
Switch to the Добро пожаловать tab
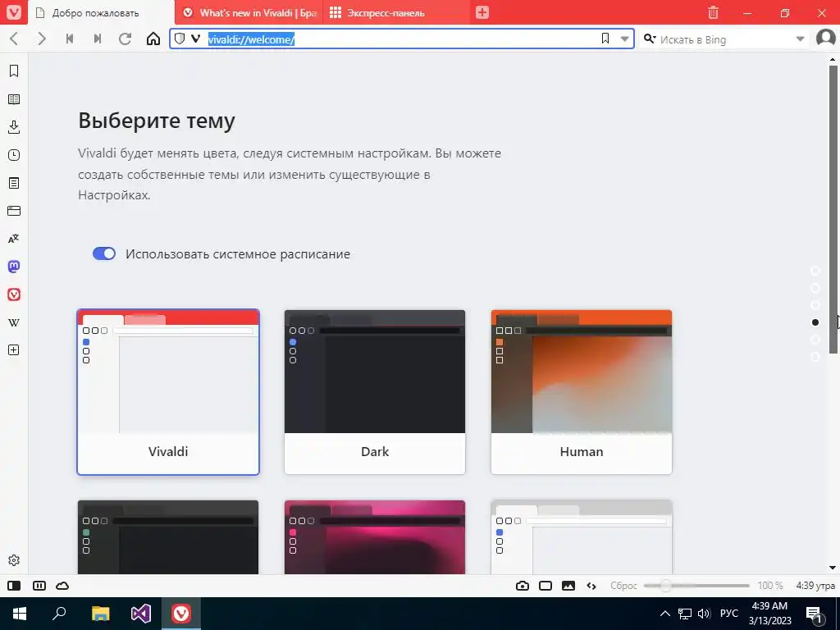tap(101, 13)
